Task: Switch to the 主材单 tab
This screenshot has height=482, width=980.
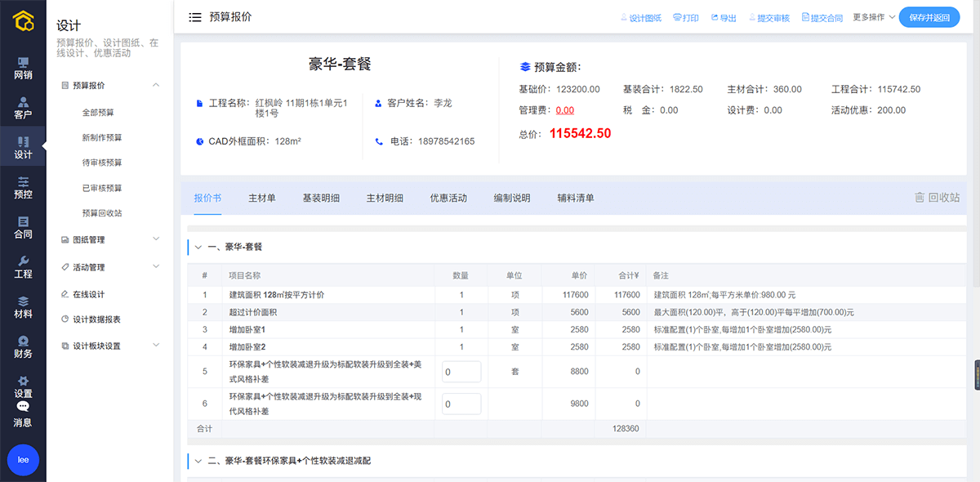Action: tap(261, 198)
